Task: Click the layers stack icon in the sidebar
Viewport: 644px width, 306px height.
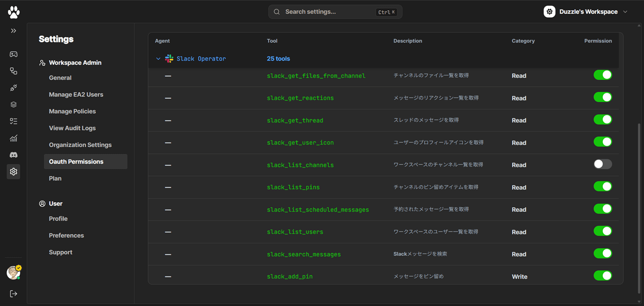Action: click(x=13, y=104)
